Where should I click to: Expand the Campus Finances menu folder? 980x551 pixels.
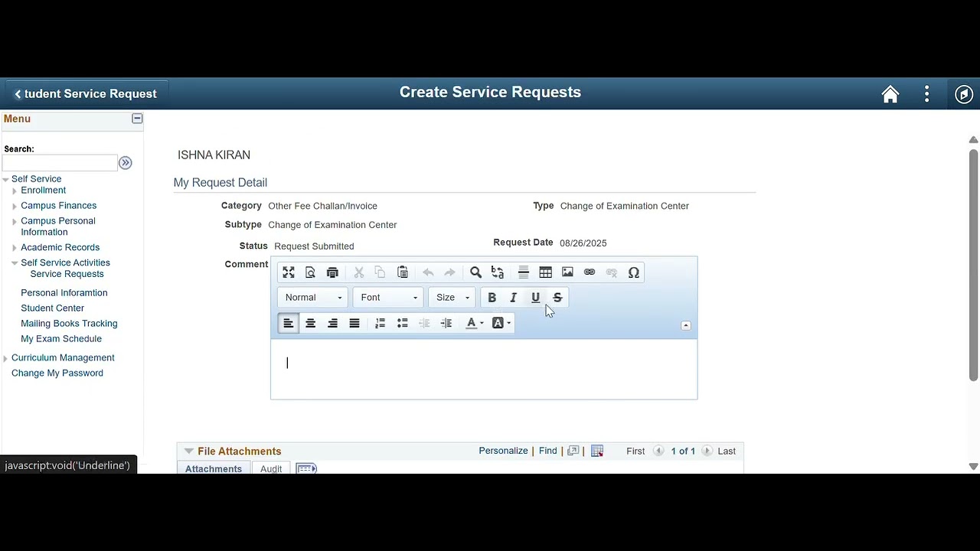pyautogui.click(x=15, y=206)
